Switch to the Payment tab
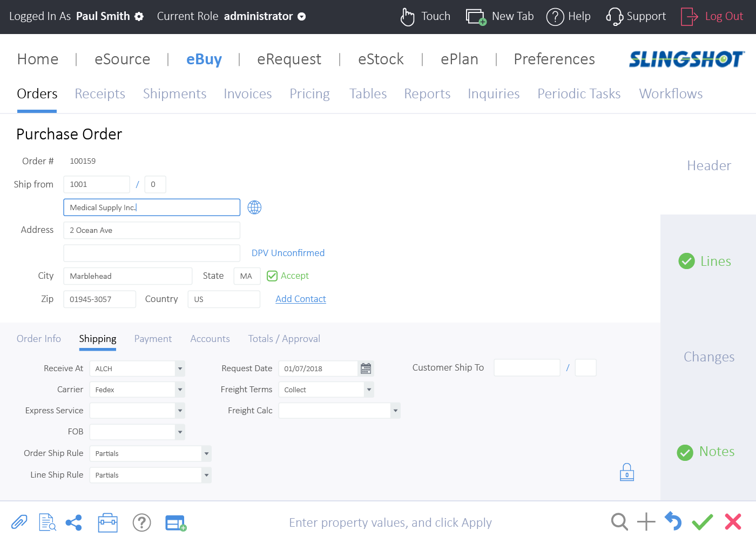This screenshot has width=756, height=543. 153,339
